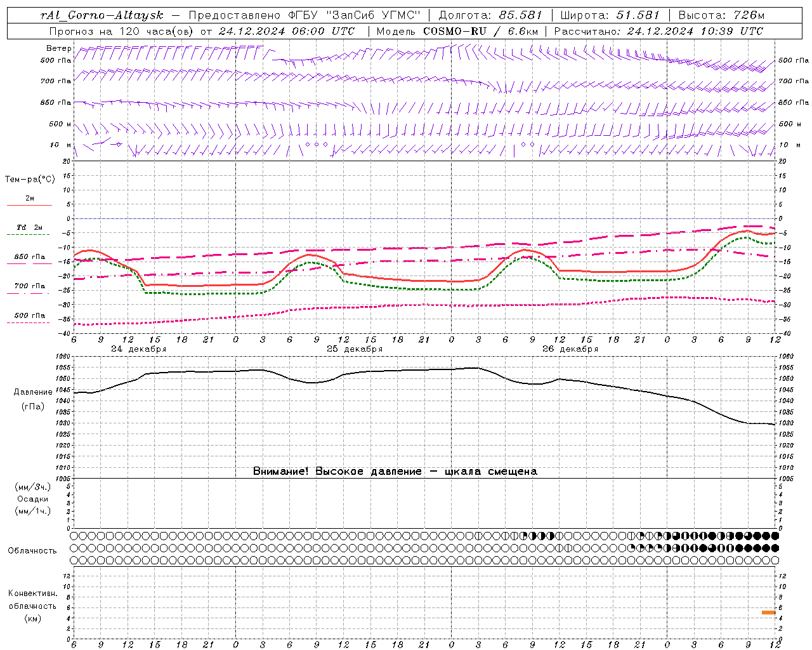Select the Облачность cloud cover row label
The image size is (812, 650).
[x=32, y=551]
